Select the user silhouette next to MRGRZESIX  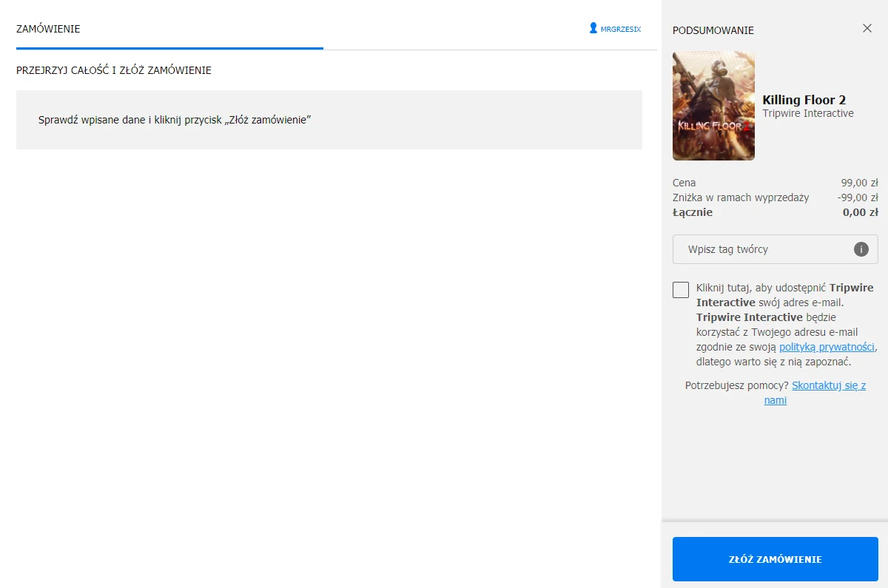592,27
